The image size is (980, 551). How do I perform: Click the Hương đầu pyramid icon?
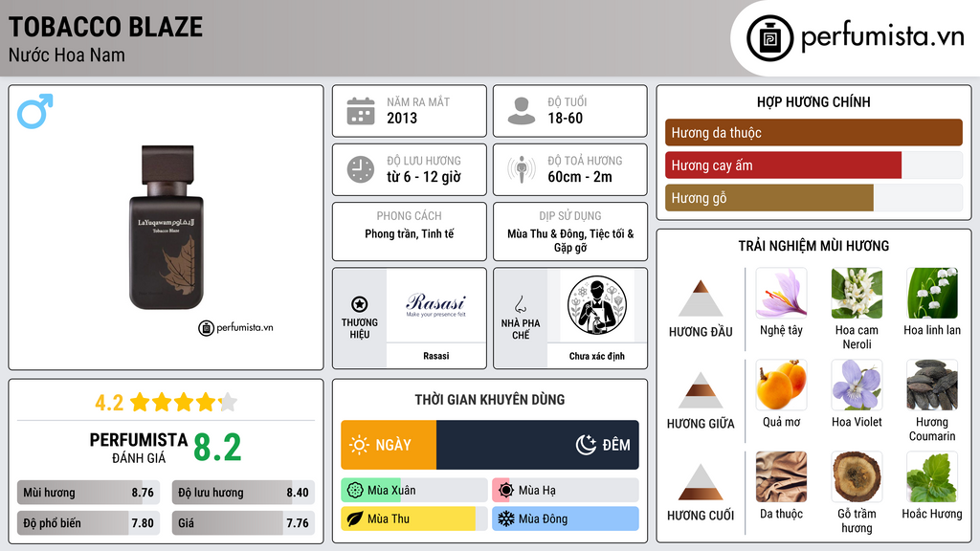pyautogui.click(x=701, y=298)
